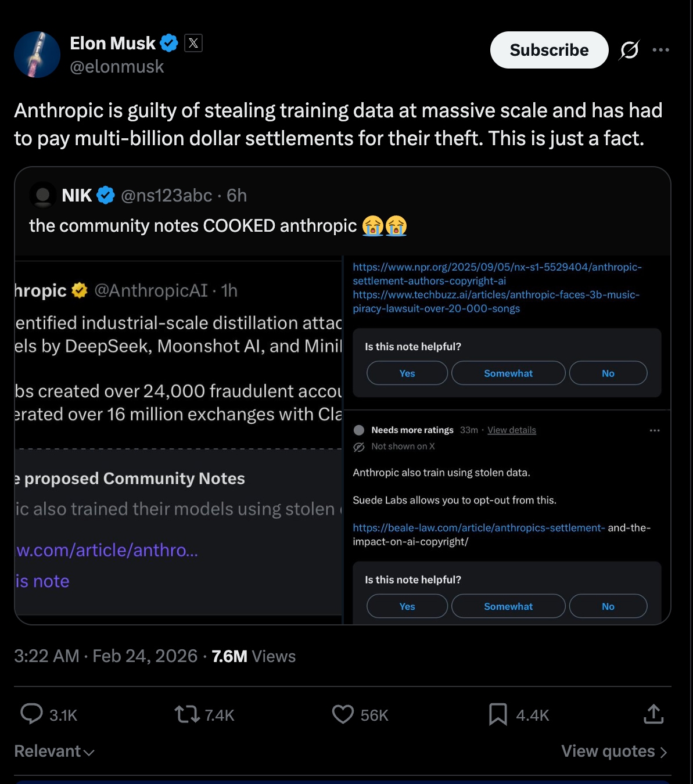Click Elon Musk's rocket profile avatar
Screen dimensions: 693x784
point(37,55)
